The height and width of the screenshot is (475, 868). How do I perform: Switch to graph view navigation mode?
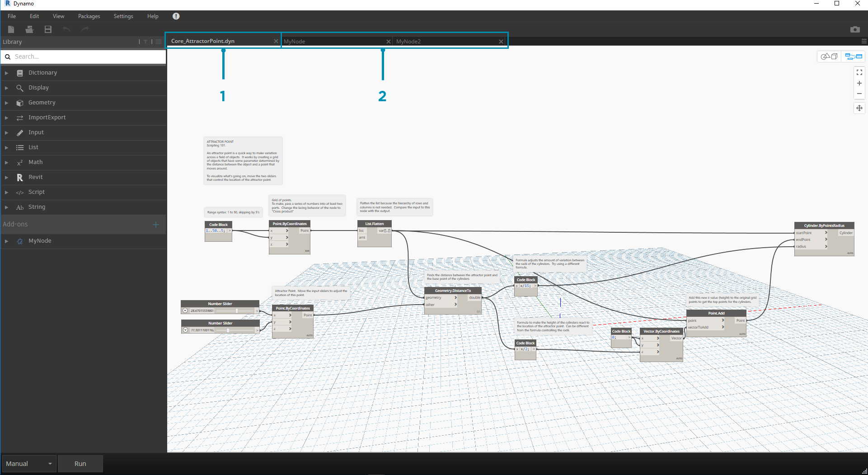(854, 56)
